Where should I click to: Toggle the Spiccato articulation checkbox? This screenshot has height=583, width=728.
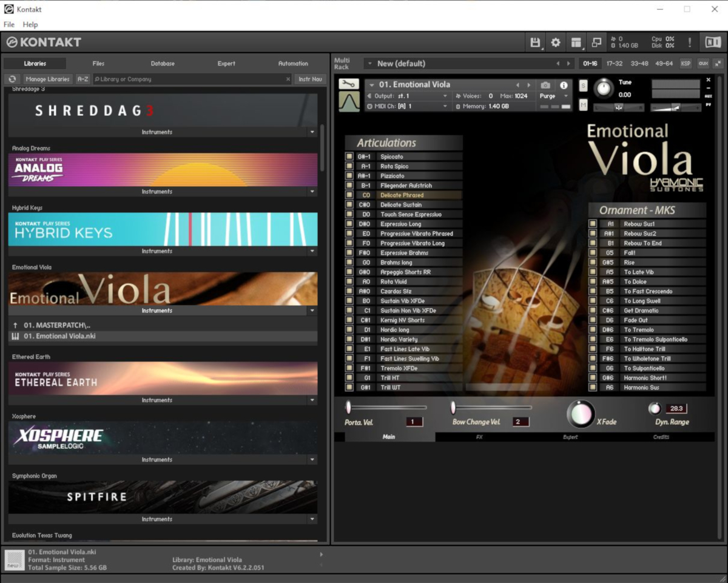tap(349, 157)
